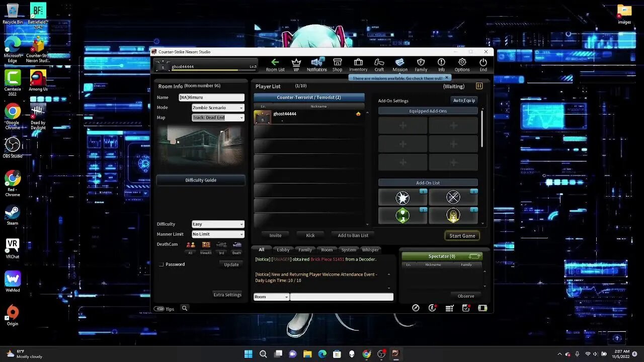The width and height of the screenshot is (644, 362).
Task: Open the Manner Limit dropdown
Action: [x=218, y=234]
